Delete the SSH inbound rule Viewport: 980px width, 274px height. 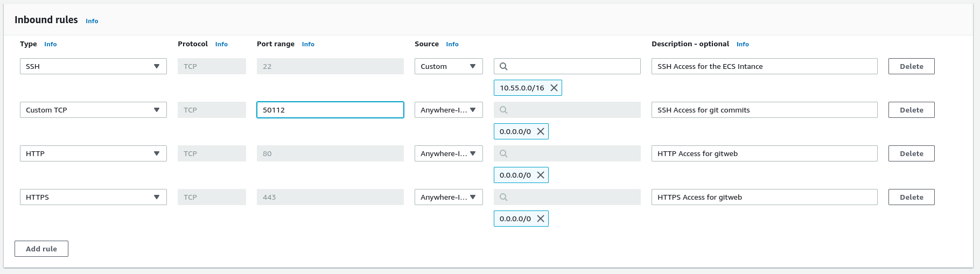[911, 66]
